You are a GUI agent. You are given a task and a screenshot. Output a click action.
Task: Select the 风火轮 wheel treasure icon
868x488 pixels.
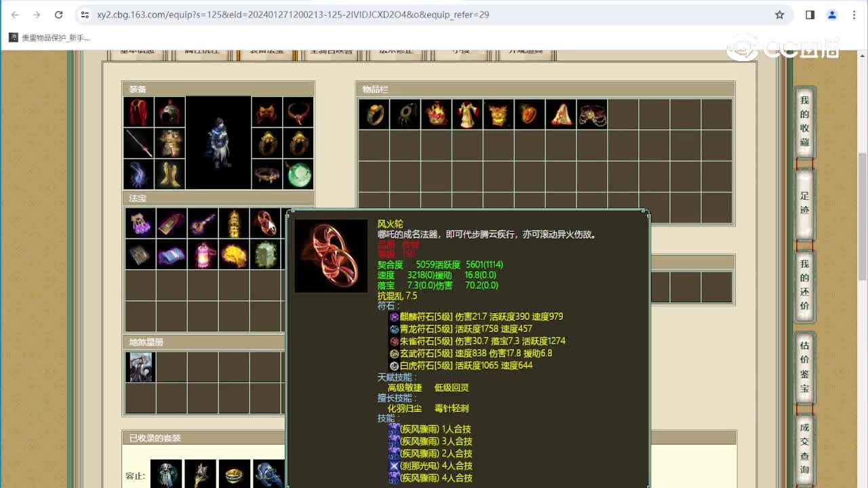[x=265, y=223]
